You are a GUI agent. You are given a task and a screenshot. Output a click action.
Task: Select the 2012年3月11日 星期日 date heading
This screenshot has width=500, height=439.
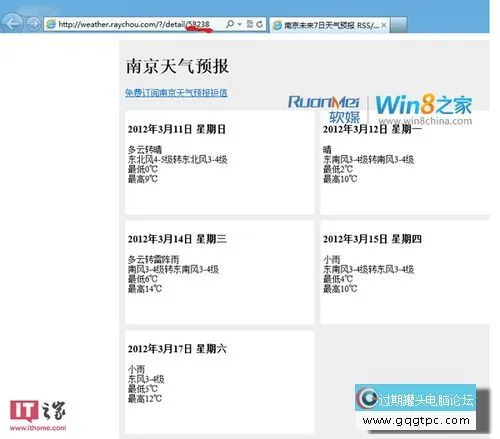(177, 129)
